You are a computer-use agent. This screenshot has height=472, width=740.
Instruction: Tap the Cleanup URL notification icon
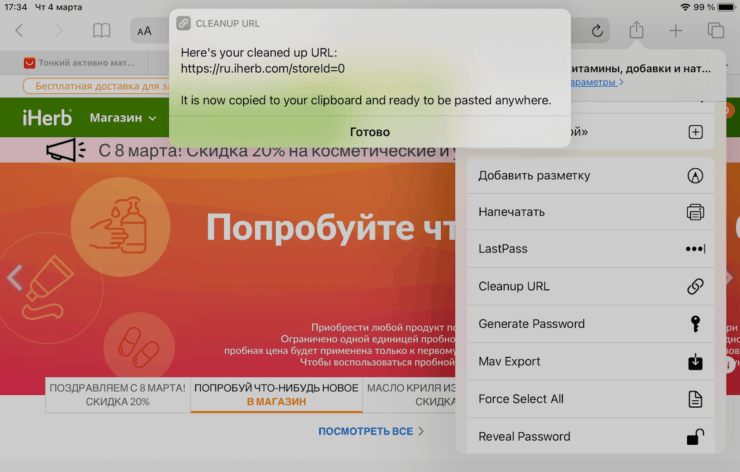tap(183, 23)
